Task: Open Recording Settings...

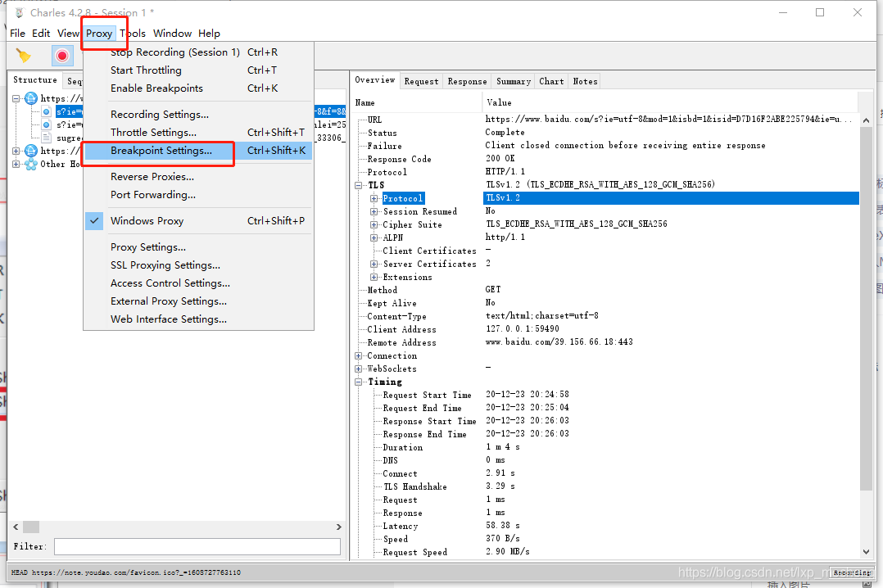Action: [198, 115]
